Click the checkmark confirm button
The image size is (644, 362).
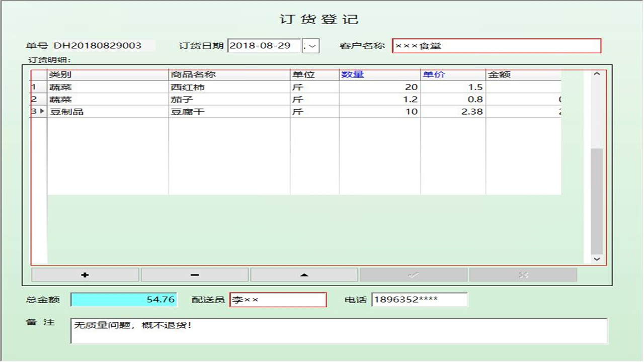coord(413,275)
